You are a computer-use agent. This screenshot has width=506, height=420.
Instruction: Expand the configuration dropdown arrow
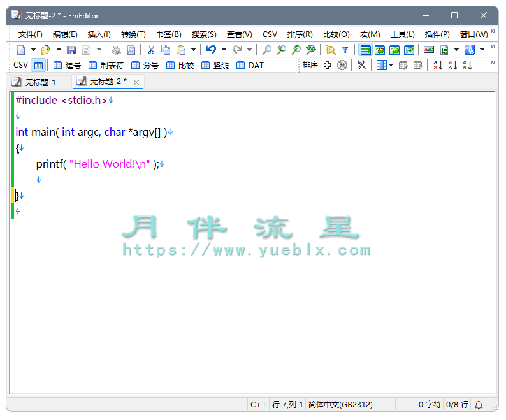pyautogui.click(x=482, y=50)
